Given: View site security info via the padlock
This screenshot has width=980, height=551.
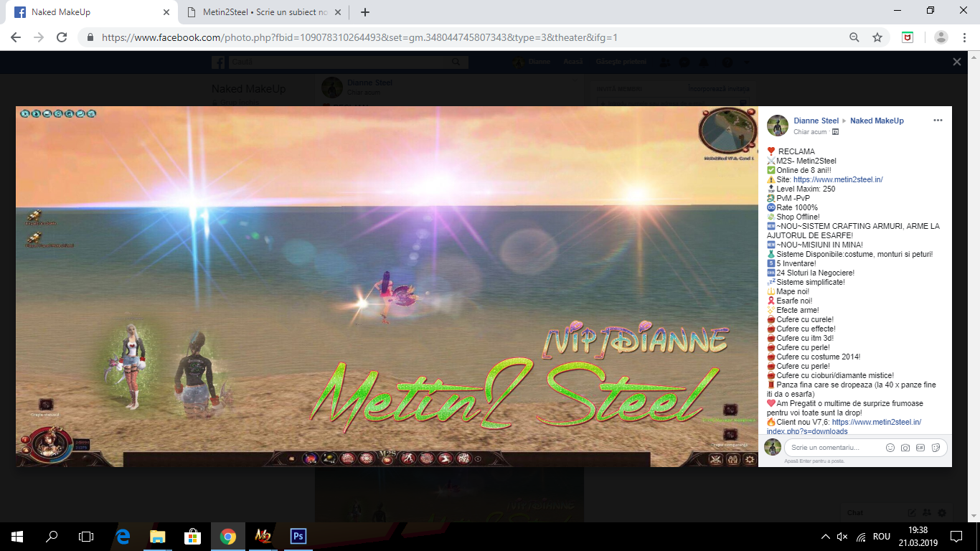Looking at the screenshot, I should tap(90, 37).
